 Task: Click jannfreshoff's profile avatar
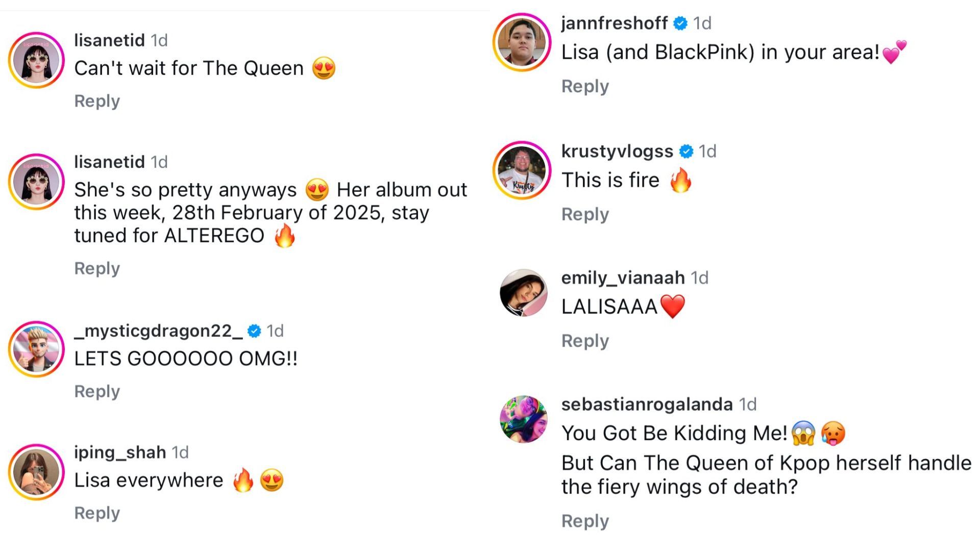pos(522,42)
